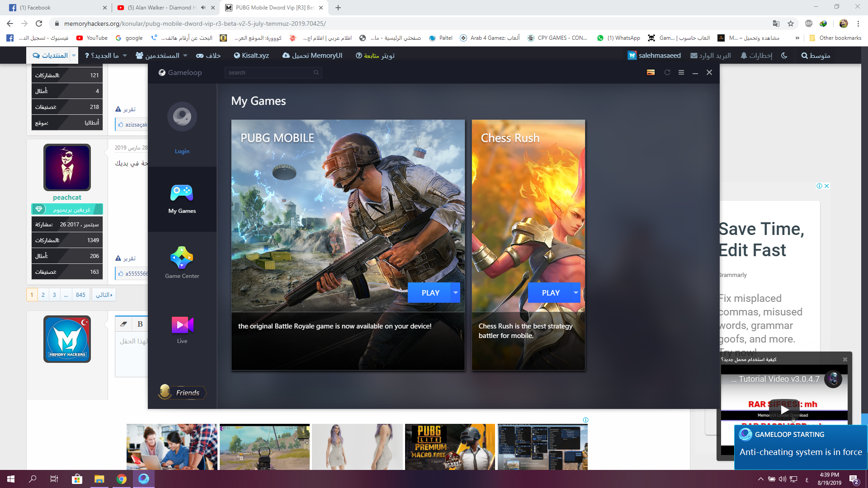
Task: Click Login link in Gameloop
Action: pyautogui.click(x=182, y=151)
